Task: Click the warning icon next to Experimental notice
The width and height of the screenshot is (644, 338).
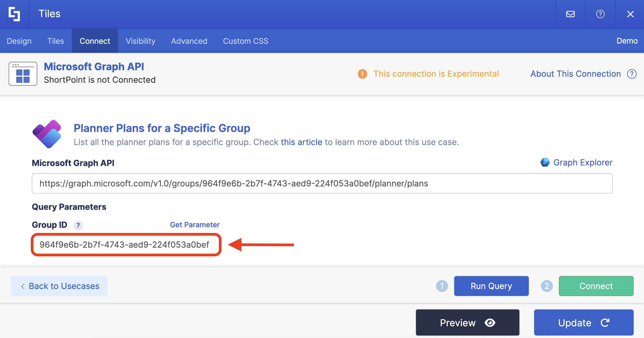Action: 362,74
